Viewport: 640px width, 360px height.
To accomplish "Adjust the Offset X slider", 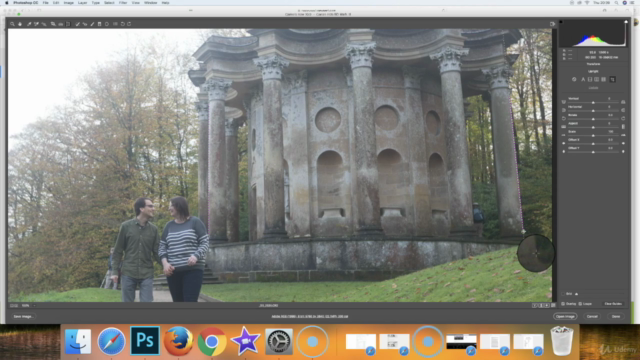I will (593, 144).
